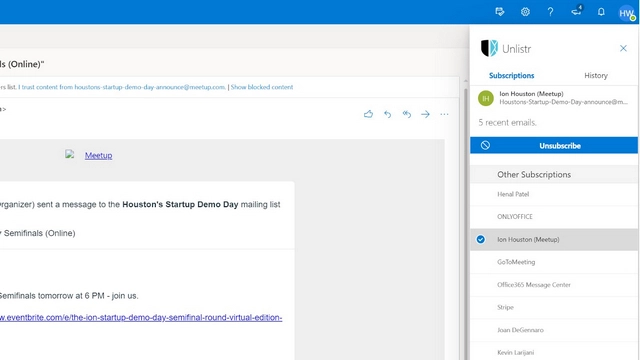This screenshot has width=640, height=360.
Task: Trust content from the meetup.com sender
Action: click(122, 87)
